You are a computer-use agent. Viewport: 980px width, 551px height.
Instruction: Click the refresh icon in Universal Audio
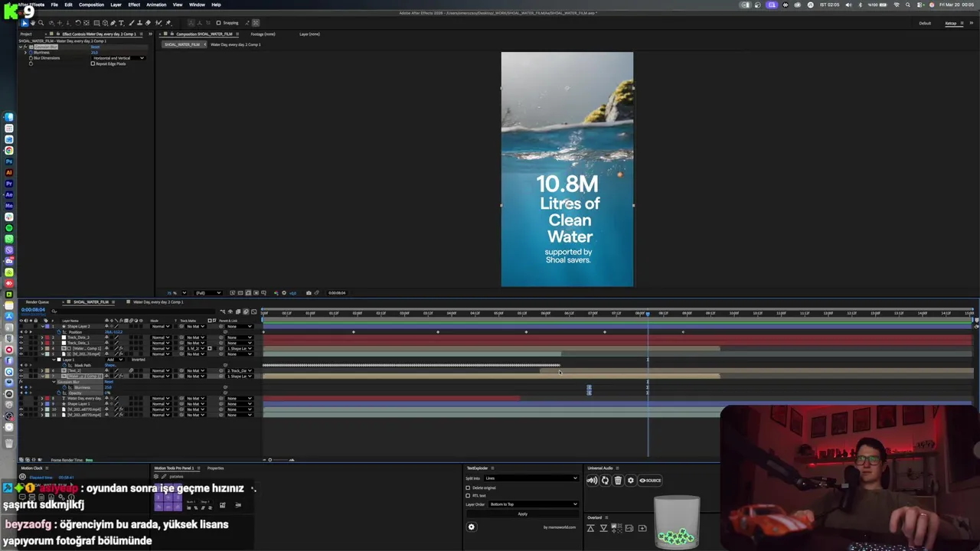(x=605, y=481)
